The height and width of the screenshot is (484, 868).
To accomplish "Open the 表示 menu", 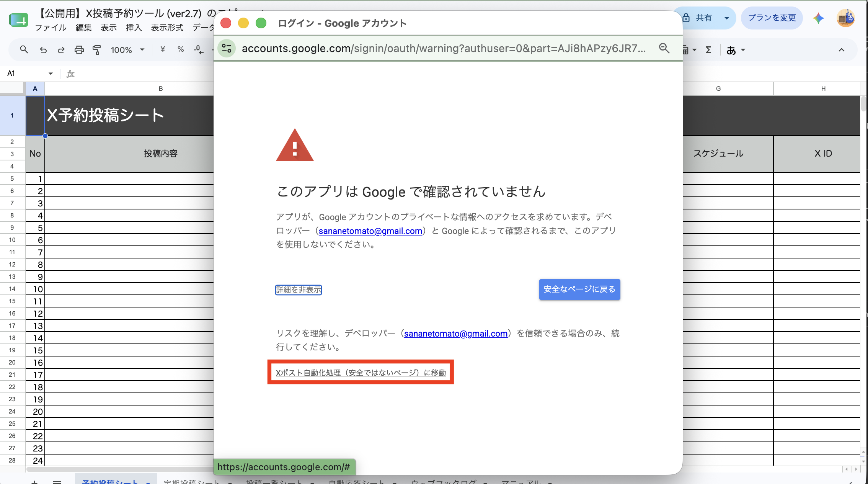I will (x=109, y=28).
